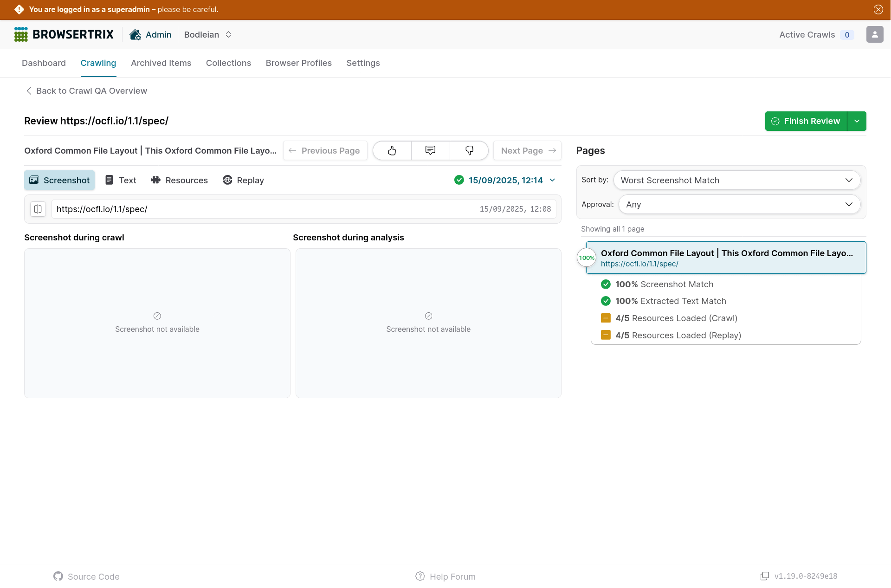Click the Browsertrix logo icon

[21, 34]
